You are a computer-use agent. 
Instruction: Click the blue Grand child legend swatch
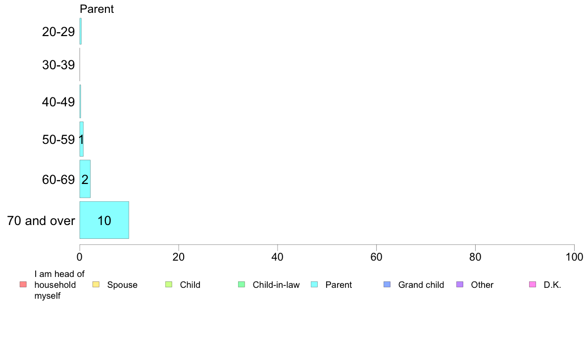[x=387, y=284]
